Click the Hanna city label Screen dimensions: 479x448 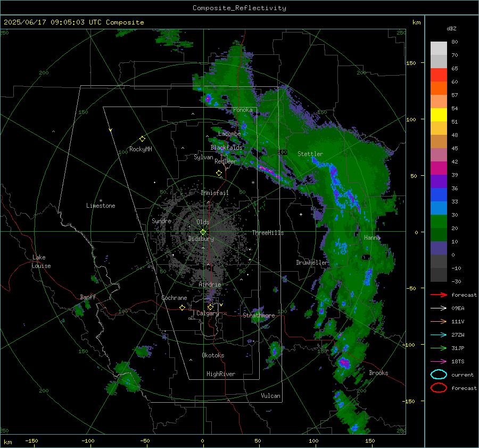point(372,238)
